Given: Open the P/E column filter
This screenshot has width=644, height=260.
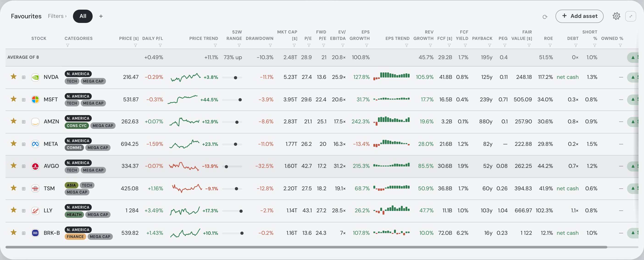Looking at the screenshot, I should pos(309,45).
